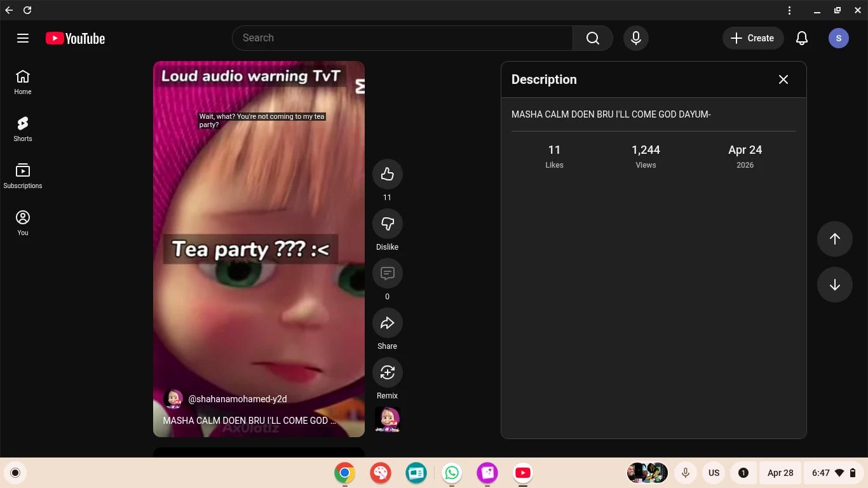Open the red paint palette shelf app
868x488 pixels.
coord(381,473)
